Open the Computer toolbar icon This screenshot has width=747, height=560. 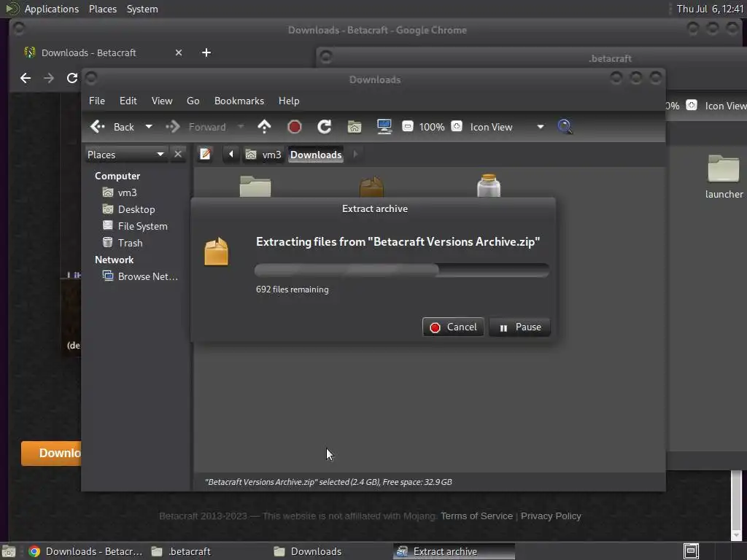tap(384, 127)
